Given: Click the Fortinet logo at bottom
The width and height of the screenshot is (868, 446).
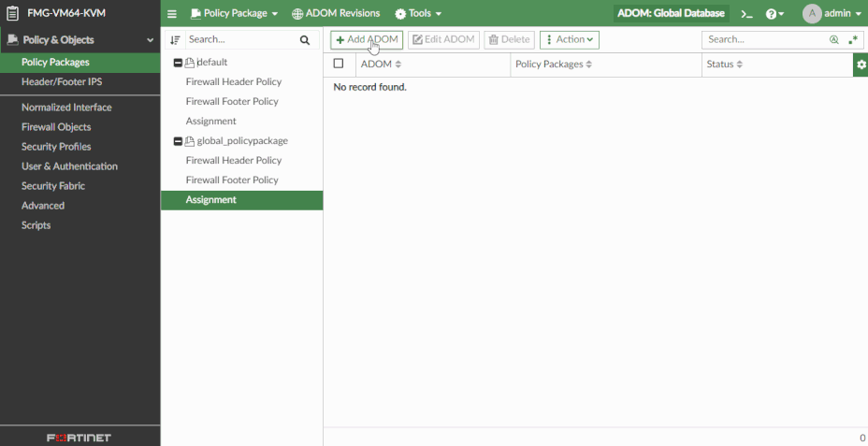Looking at the screenshot, I should (80, 438).
